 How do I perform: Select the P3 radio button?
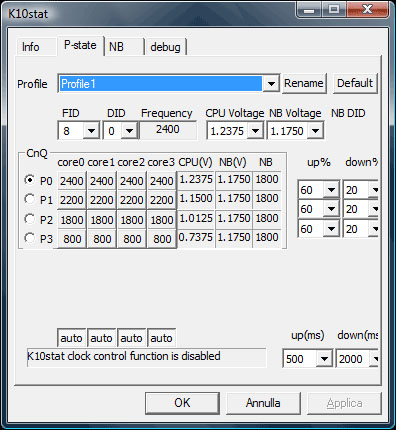pyautogui.click(x=30, y=238)
